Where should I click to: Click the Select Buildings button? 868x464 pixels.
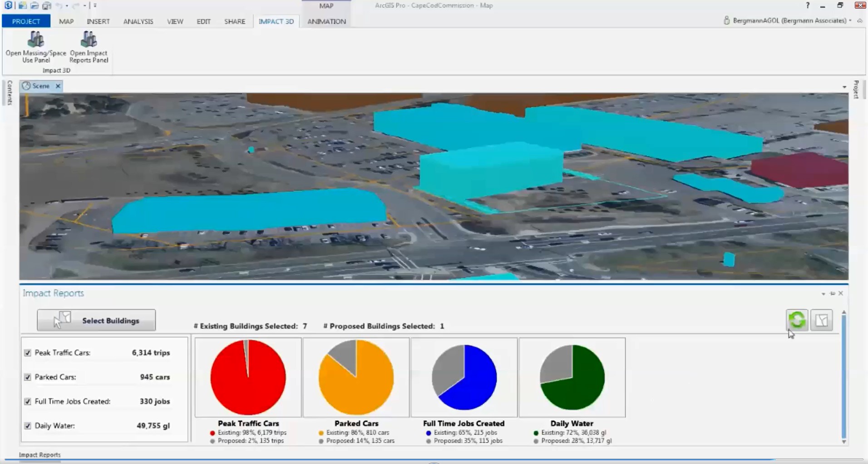(96, 320)
